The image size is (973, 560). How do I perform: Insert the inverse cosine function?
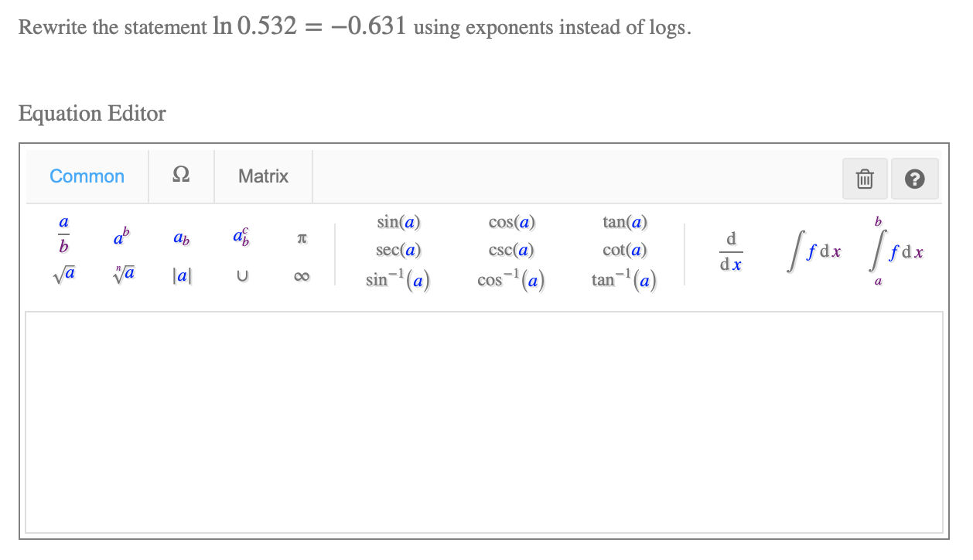510,279
